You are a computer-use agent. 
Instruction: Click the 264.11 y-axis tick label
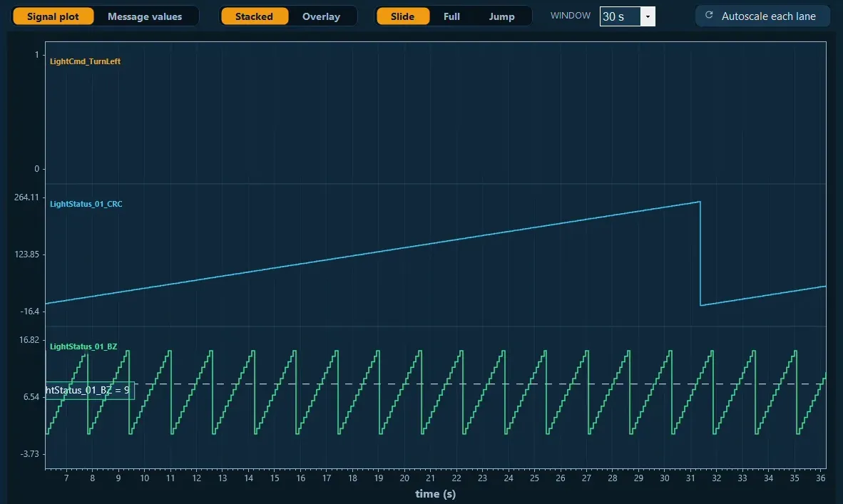[26, 197]
